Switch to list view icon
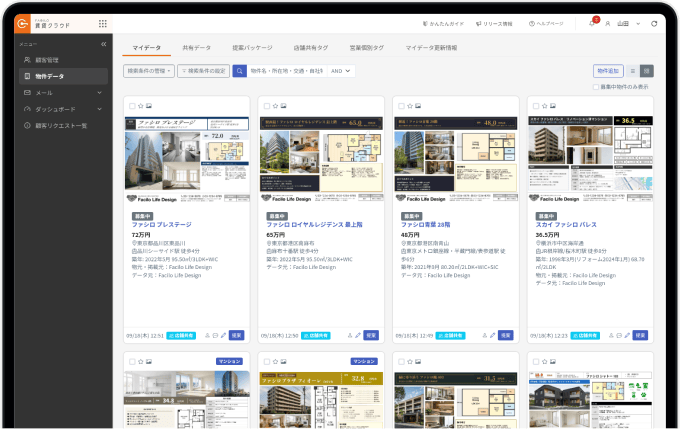 coord(633,71)
